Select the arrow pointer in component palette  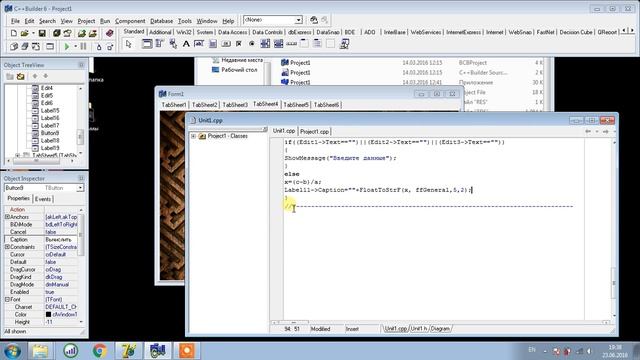[129, 44]
